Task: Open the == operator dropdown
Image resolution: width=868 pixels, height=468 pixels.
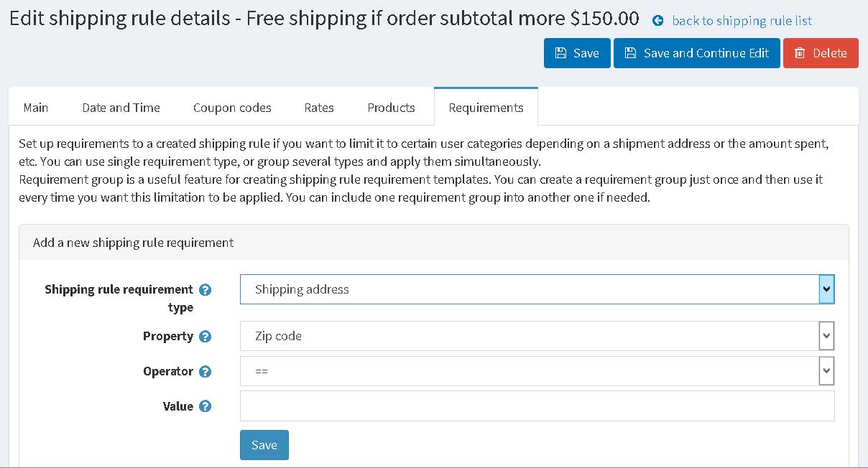Action: click(x=537, y=371)
